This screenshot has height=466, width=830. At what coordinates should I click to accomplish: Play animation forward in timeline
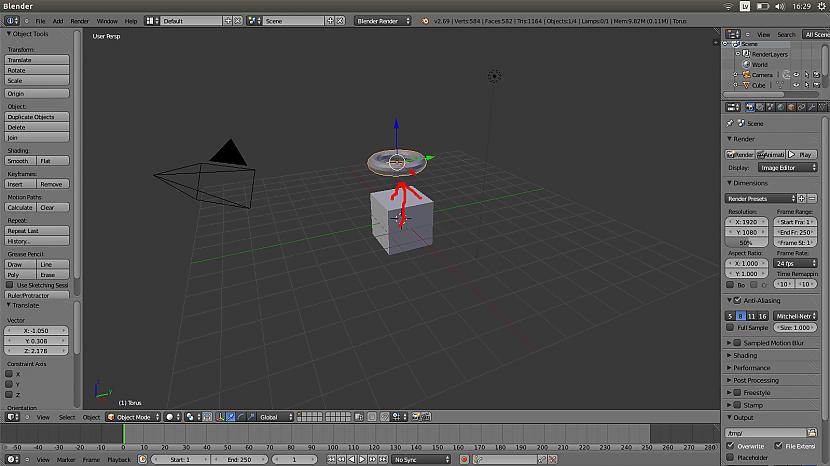(362, 459)
